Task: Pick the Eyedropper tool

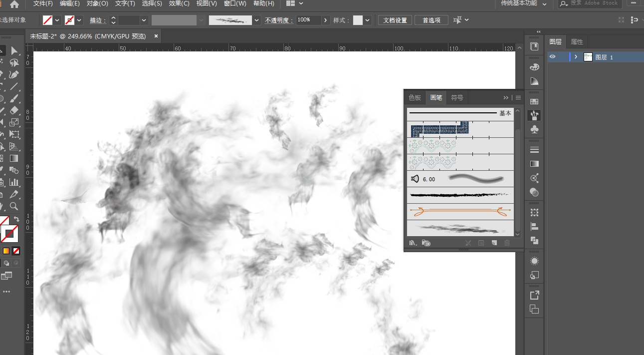Action: (14, 194)
